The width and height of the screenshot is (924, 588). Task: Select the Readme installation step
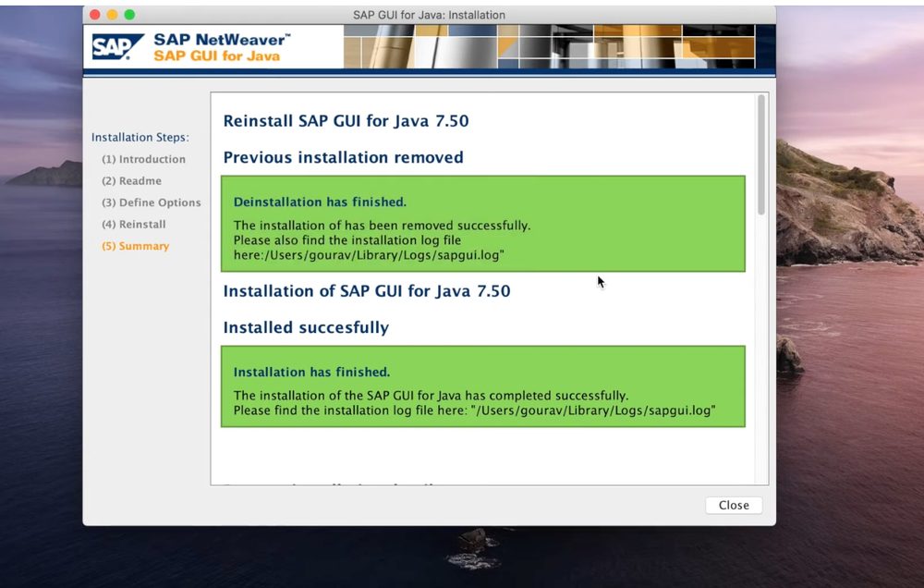[x=131, y=181]
